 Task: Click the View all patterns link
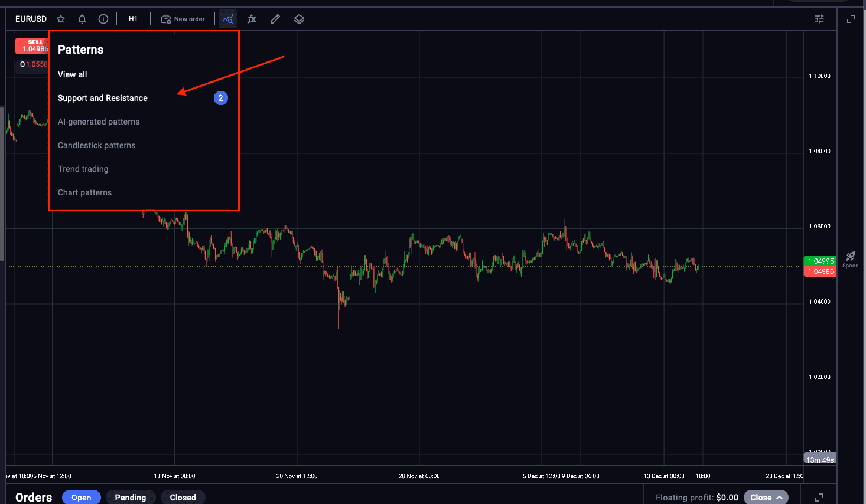point(72,74)
